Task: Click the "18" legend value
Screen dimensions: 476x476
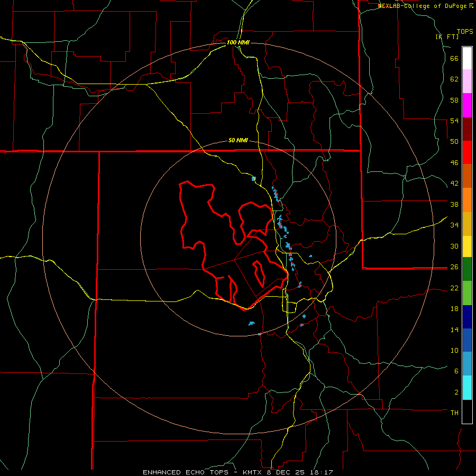Action: tap(454, 309)
